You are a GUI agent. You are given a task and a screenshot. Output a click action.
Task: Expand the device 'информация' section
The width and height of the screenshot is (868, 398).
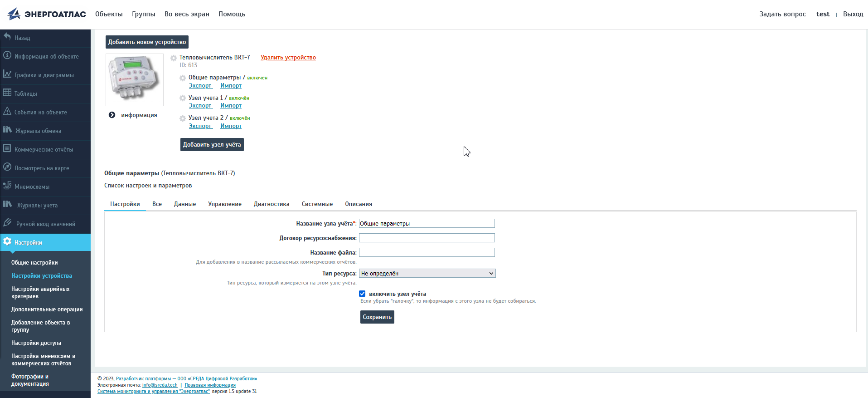pos(112,115)
